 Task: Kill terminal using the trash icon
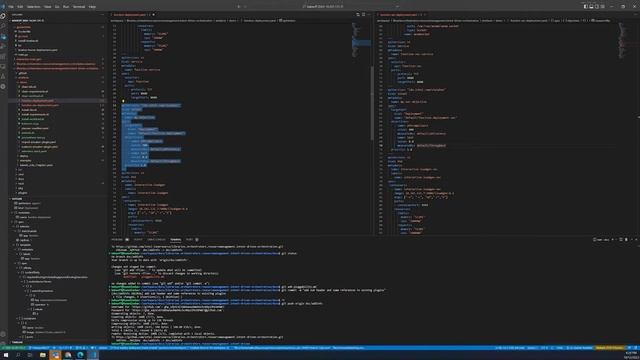(x=626, y=240)
